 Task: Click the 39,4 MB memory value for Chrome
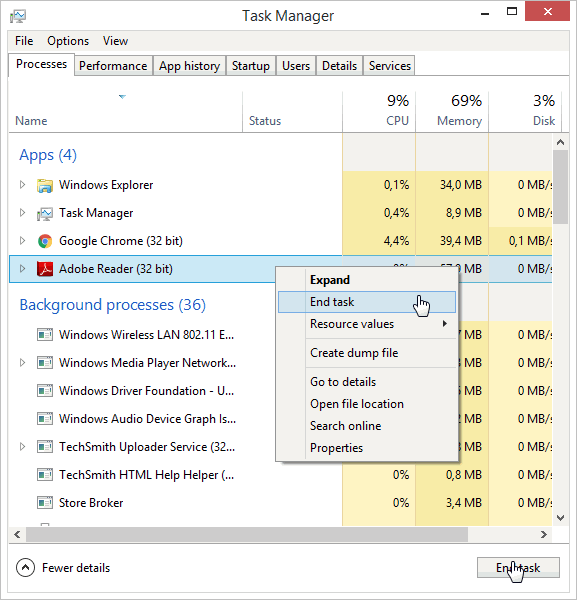click(461, 241)
